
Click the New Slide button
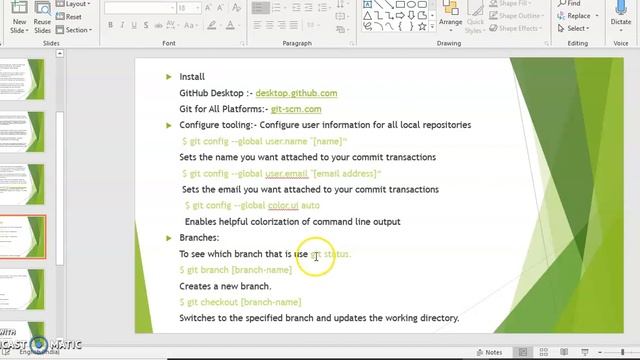click(19, 18)
